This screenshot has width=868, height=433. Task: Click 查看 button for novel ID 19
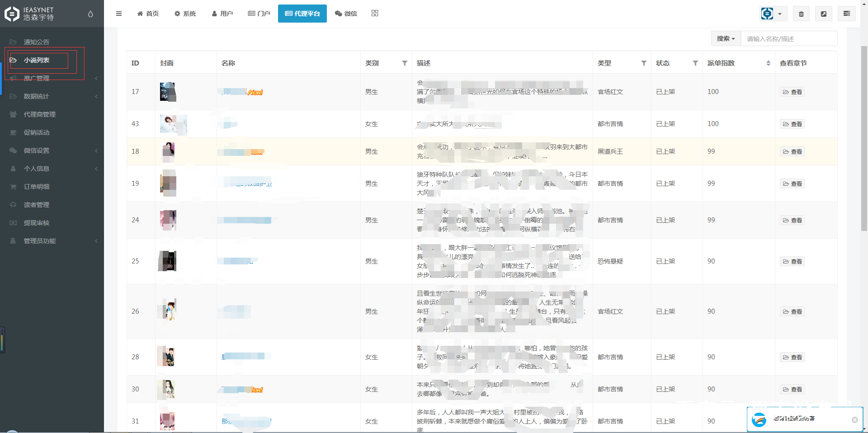pos(792,184)
